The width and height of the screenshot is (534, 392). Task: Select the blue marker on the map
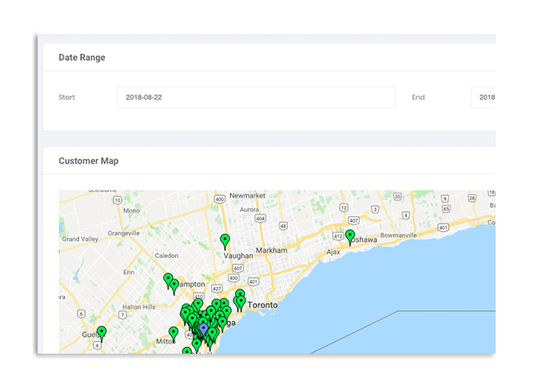(204, 329)
